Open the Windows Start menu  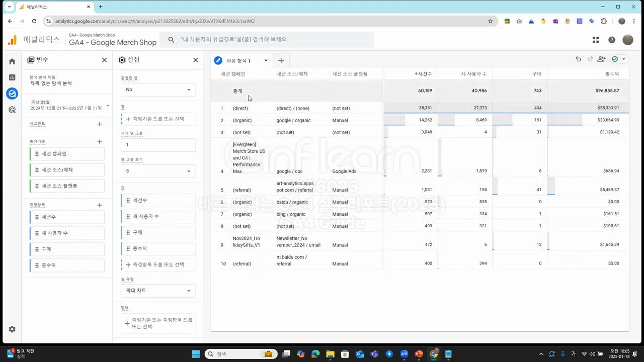click(x=196, y=354)
